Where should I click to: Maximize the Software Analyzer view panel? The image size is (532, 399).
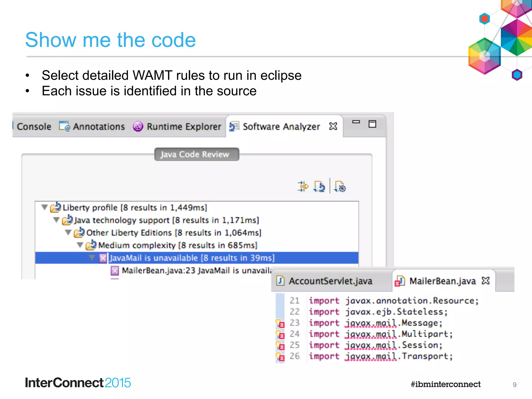pos(372,124)
